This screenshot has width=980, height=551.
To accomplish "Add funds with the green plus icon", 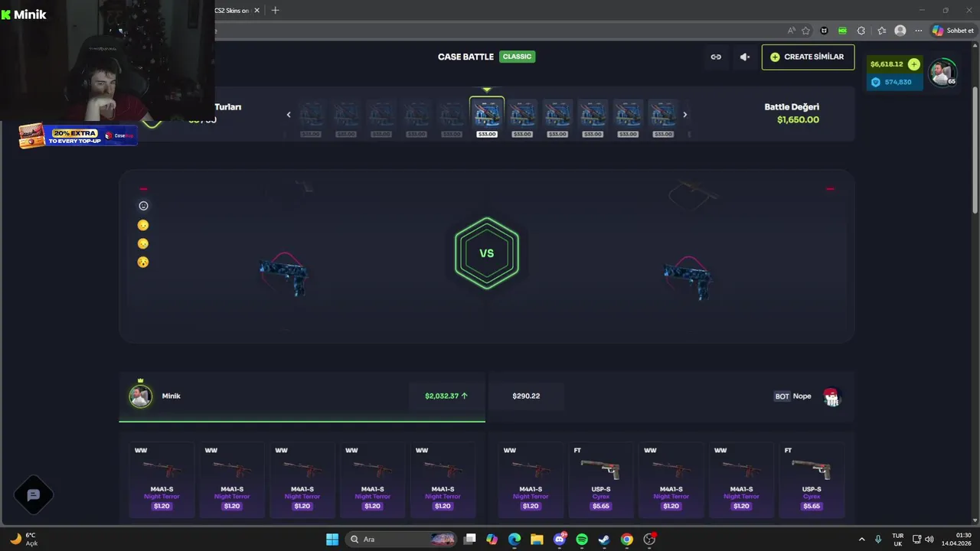I will click(x=913, y=64).
